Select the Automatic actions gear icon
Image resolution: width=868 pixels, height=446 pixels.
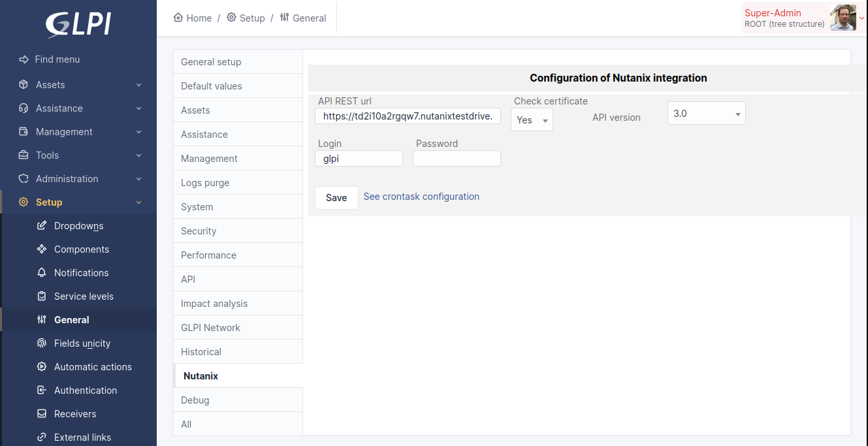pos(40,366)
